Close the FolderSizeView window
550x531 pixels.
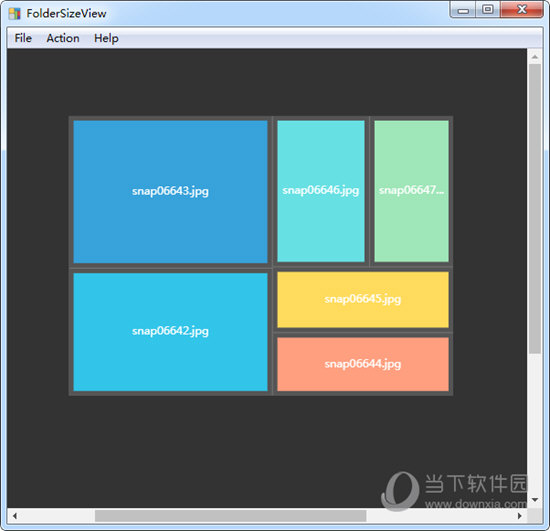pyautogui.click(x=522, y=10)
